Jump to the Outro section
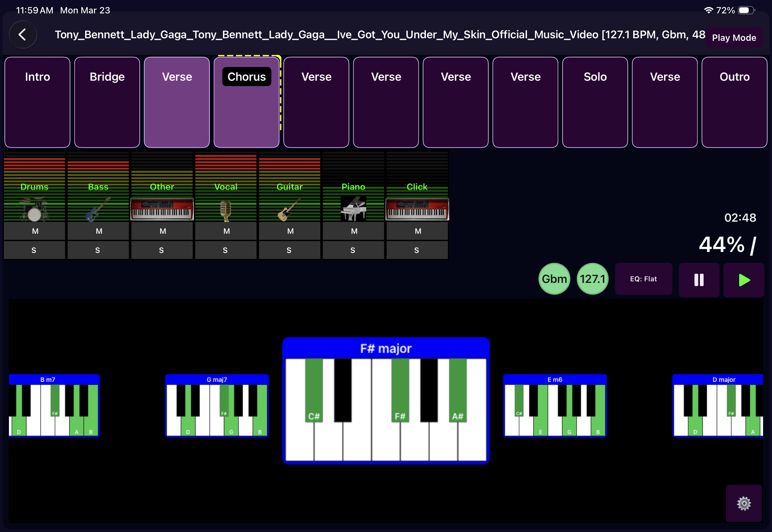 point(734,102)
